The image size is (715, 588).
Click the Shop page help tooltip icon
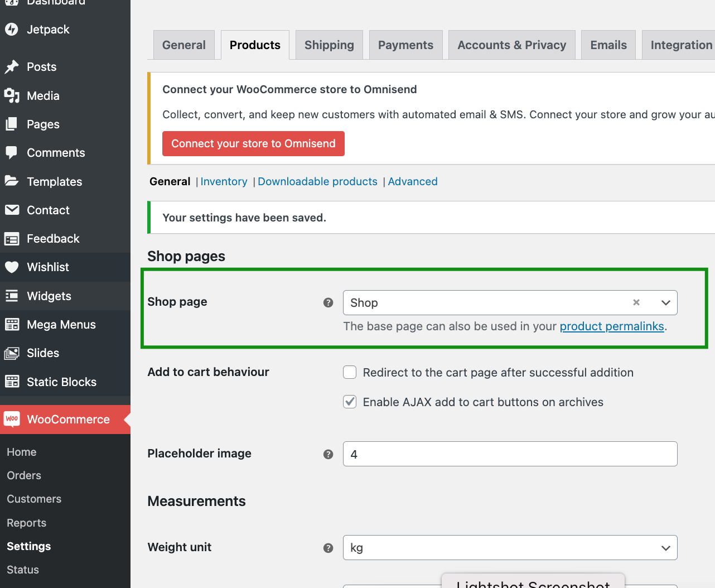click(x=328, y=302)
